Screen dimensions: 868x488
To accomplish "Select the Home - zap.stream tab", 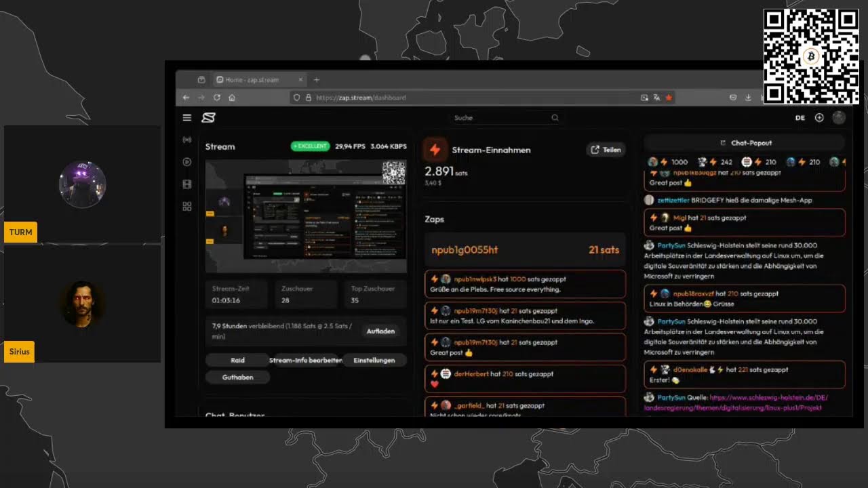I will [x=259, y=79].
